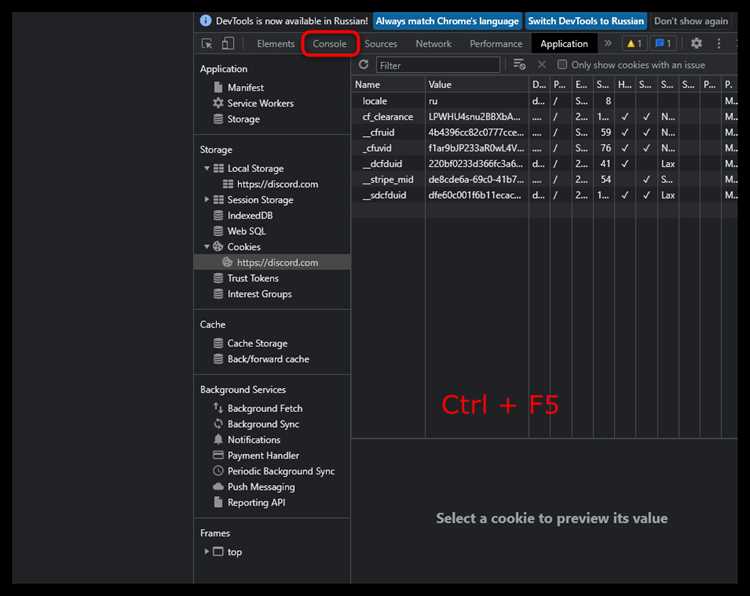Select the locale cookie row
This screenshot has width=750, height=596.
pos(544,101)
